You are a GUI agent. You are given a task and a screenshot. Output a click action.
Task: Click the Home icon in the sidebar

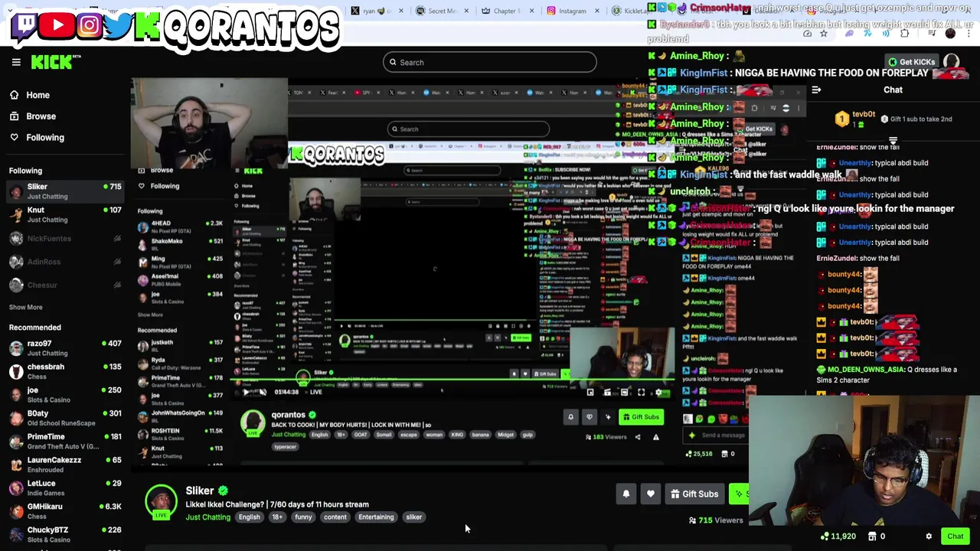pos(14,95)
